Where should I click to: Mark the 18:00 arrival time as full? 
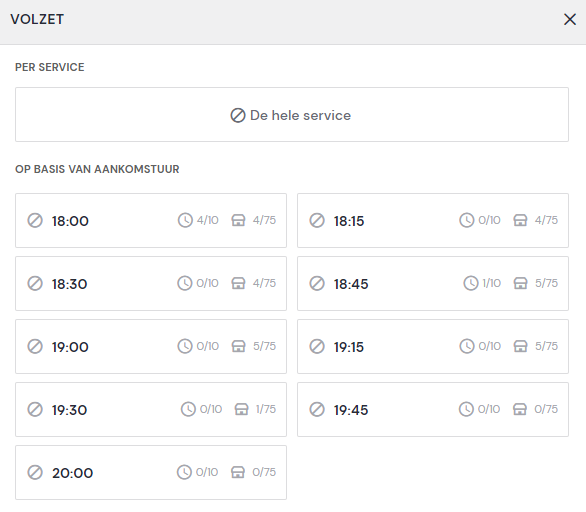pyautogui.click(x=151, y=220)
